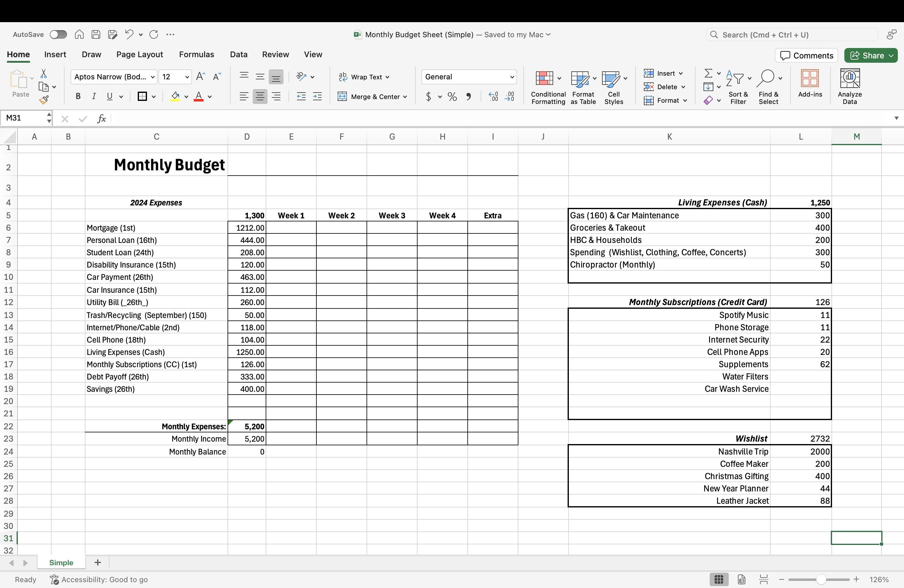Toggle italic formatting
The image size is (904, 588).
coord(94,96)
